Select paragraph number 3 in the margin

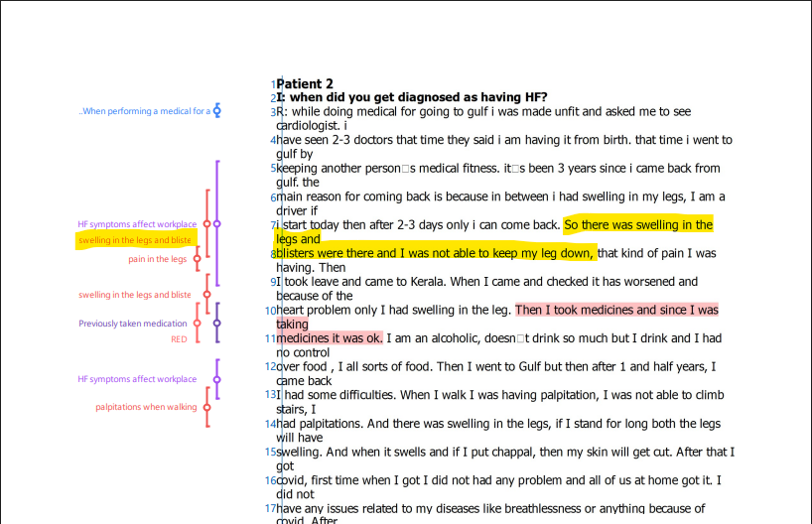[273, 112]
